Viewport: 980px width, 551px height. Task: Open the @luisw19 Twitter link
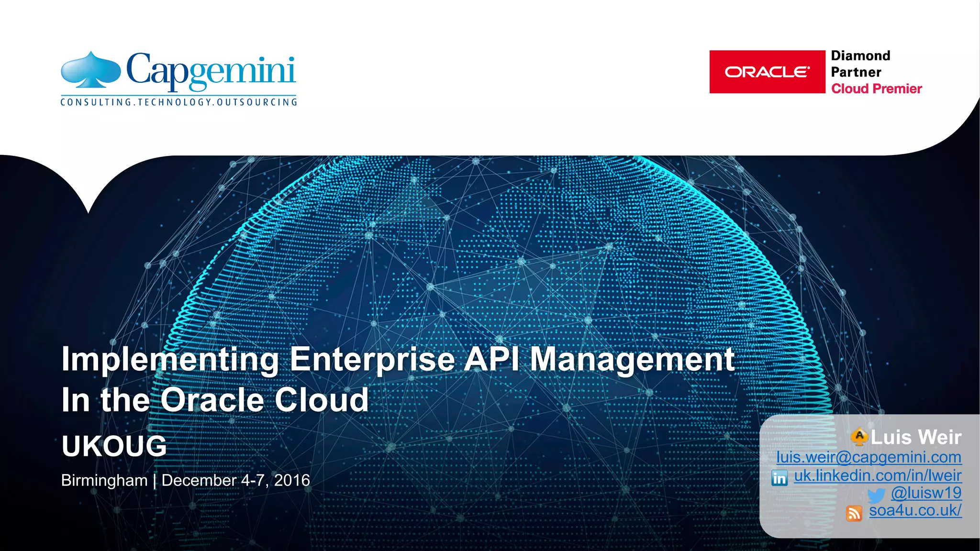pyautogui.click(x=926, y=493)
